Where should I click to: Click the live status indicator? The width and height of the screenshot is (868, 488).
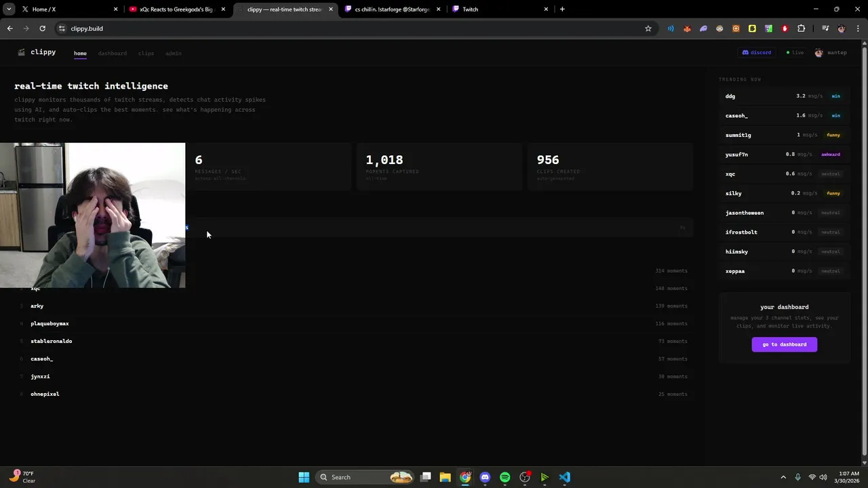(795, 52)
